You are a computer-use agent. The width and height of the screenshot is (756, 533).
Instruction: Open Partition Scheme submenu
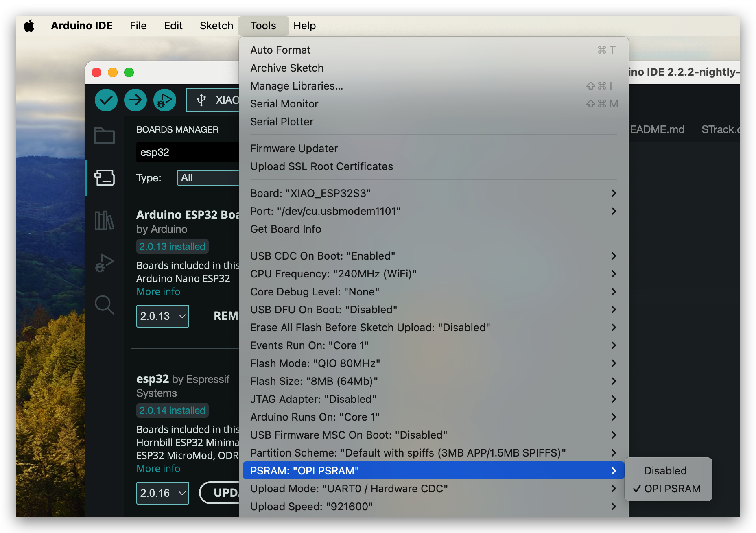[x=433, y=453]
